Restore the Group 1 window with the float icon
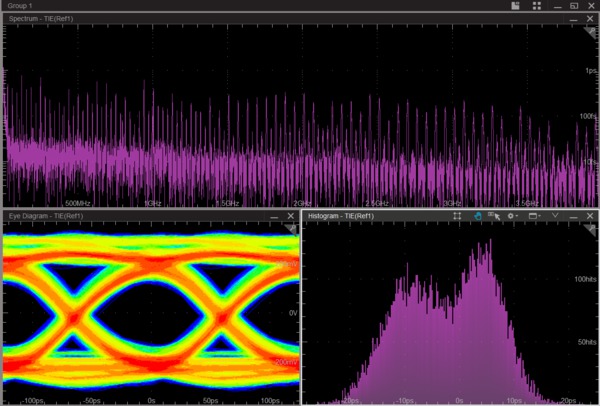The image size is (600, 406). pyautogui.click(x=574, y=6)
